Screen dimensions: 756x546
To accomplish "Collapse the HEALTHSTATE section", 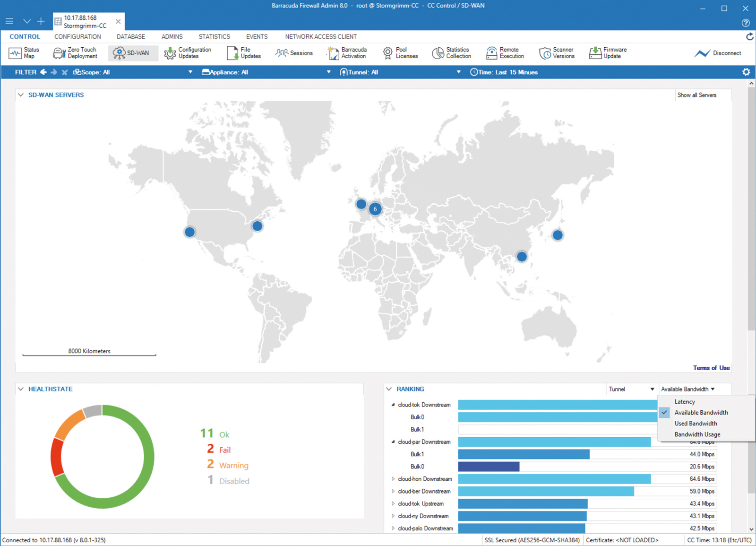I will [x=21, y=389].
